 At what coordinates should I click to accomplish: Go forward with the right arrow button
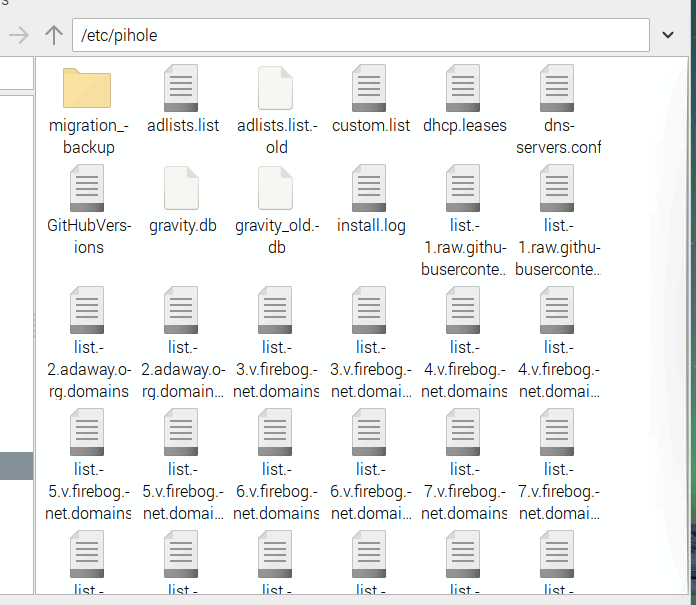click(x=19, y=35)
